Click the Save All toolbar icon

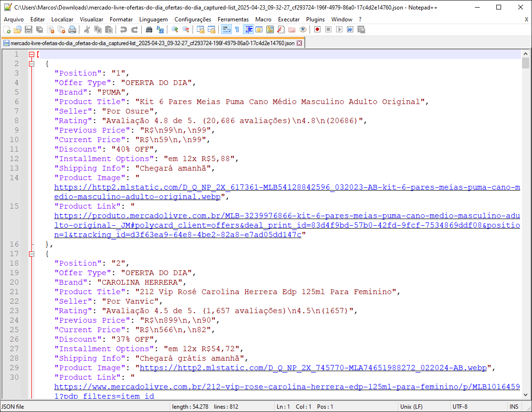click(x=39, y=30)
